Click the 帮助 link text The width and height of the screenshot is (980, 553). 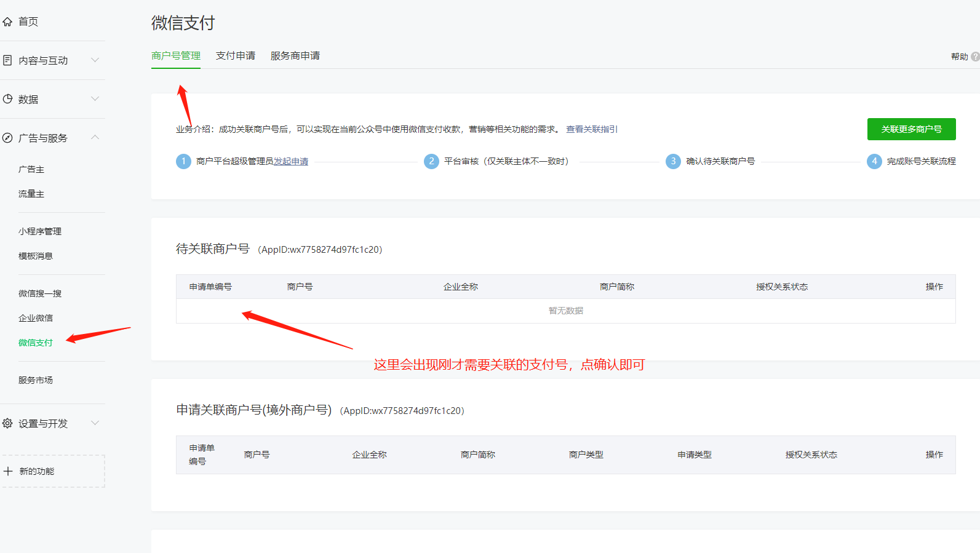[x=960, y=57]
